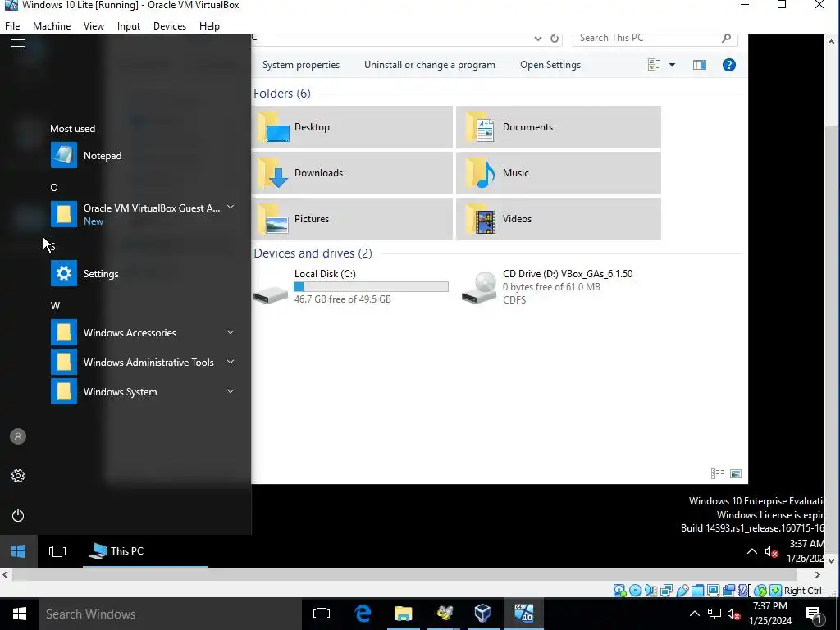Click the audio indicator in VirtualBox status bar

[651, 591]
